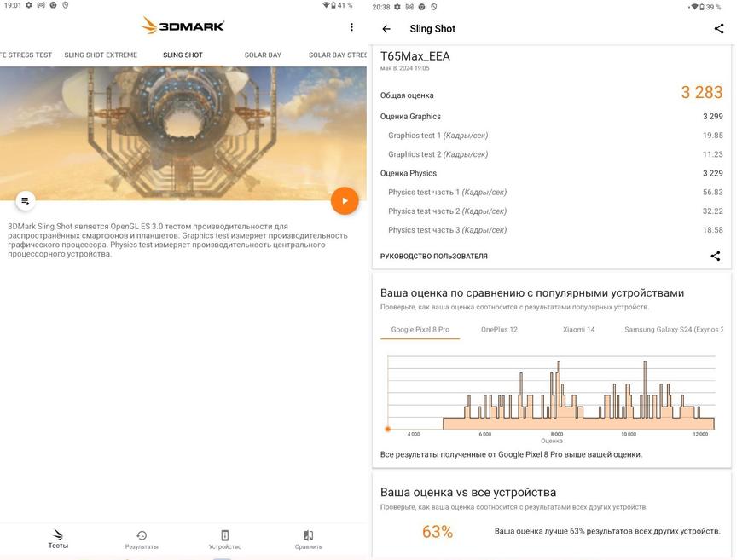Tap the Оценка Physics row

(551, 173)
